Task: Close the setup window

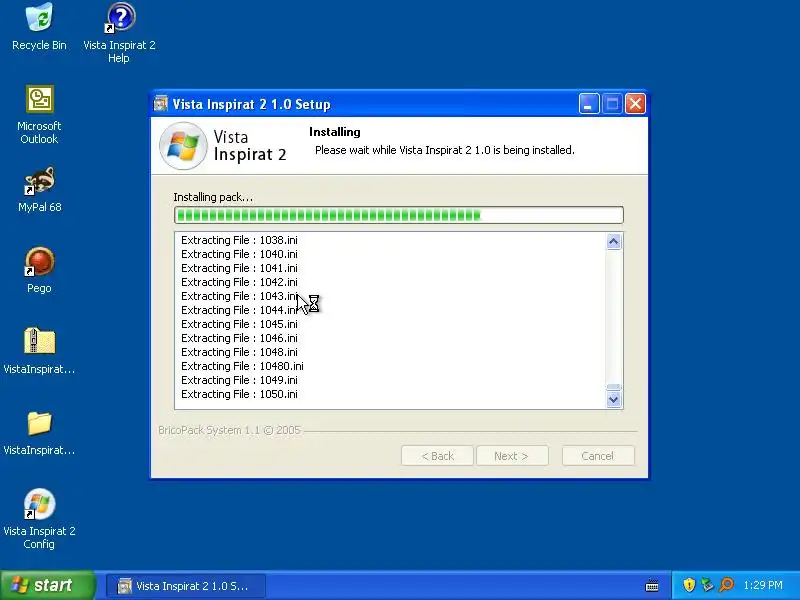Action: (x=635, y=104)
